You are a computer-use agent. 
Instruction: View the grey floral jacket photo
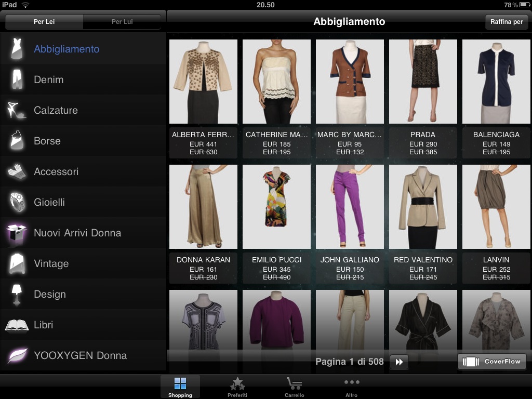tap(496, 320)
